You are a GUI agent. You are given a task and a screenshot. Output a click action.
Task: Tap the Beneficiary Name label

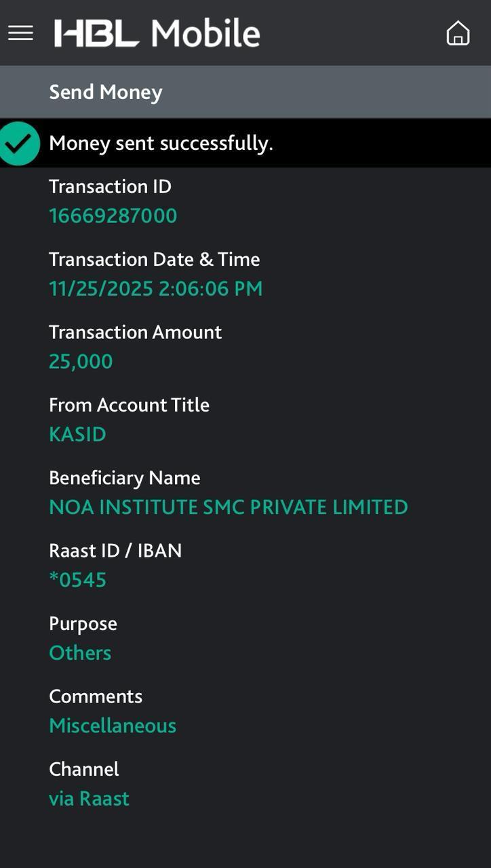(x=124, y=478)
